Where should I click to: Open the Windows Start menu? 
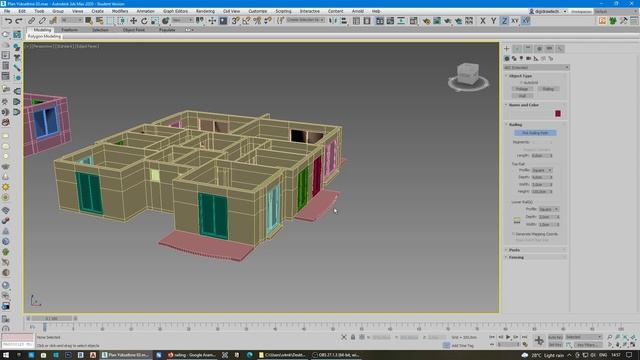coord(6,355)
